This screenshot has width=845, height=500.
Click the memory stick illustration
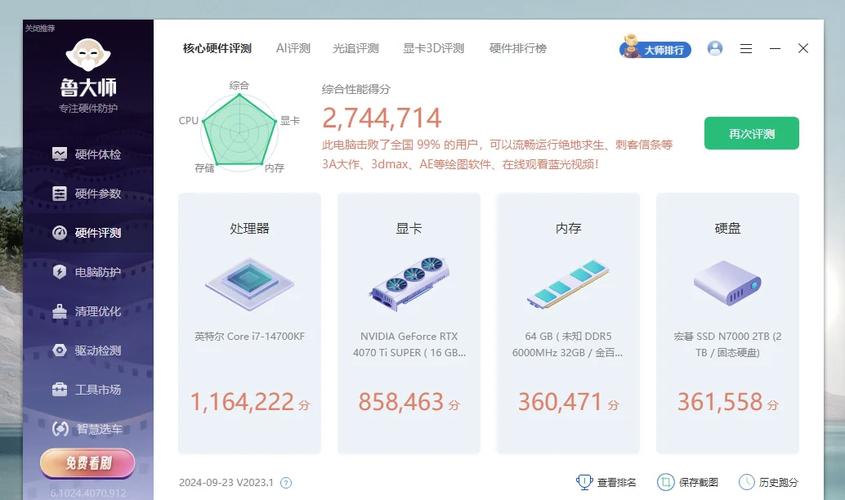coord(568,284)
